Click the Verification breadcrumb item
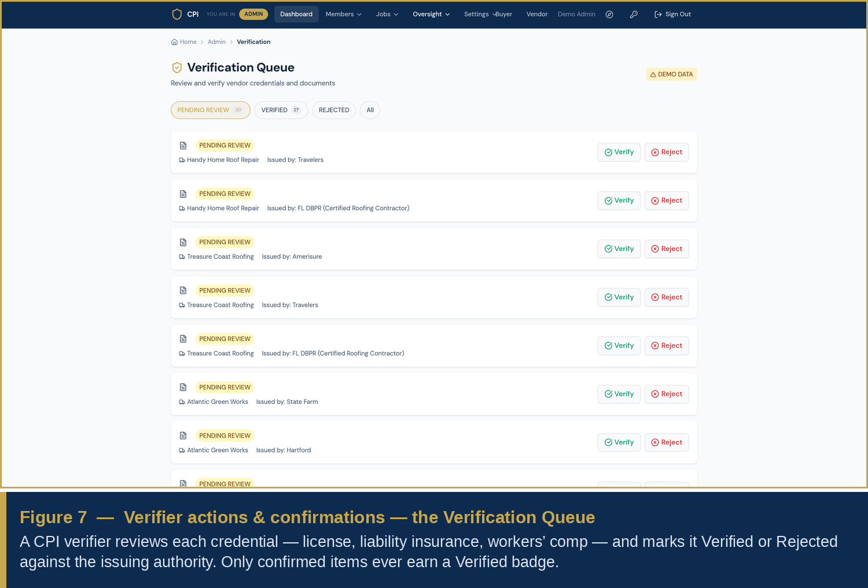This screenshot has width=868, height=588. tap(253, 42)
